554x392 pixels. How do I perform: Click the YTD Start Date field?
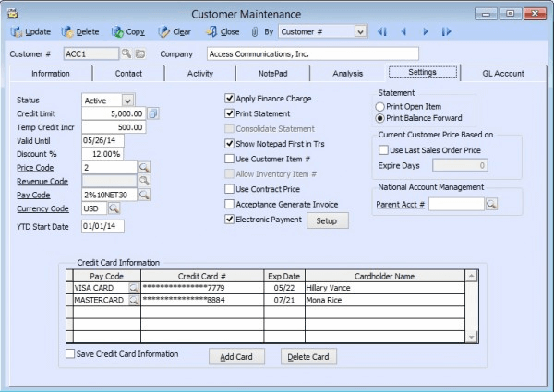pos(102,226)
